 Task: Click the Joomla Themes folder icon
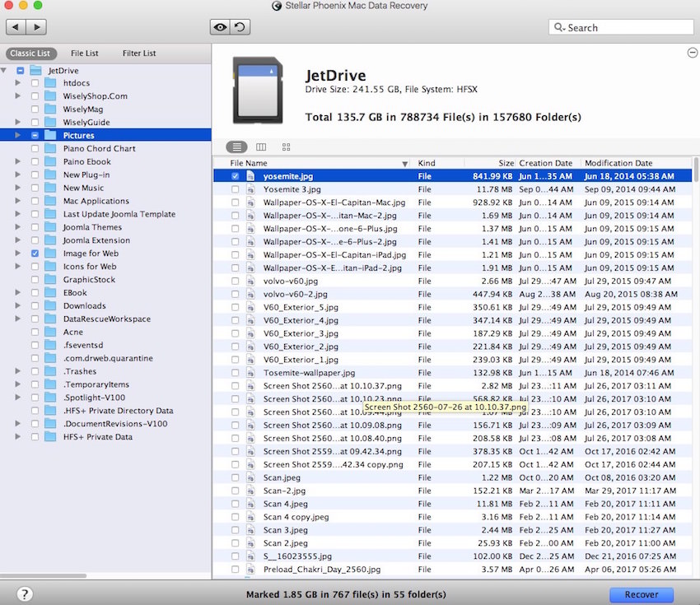click(50, 227)
